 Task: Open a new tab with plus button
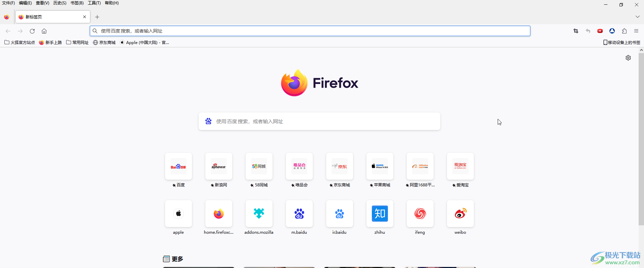tap(97, 17)
